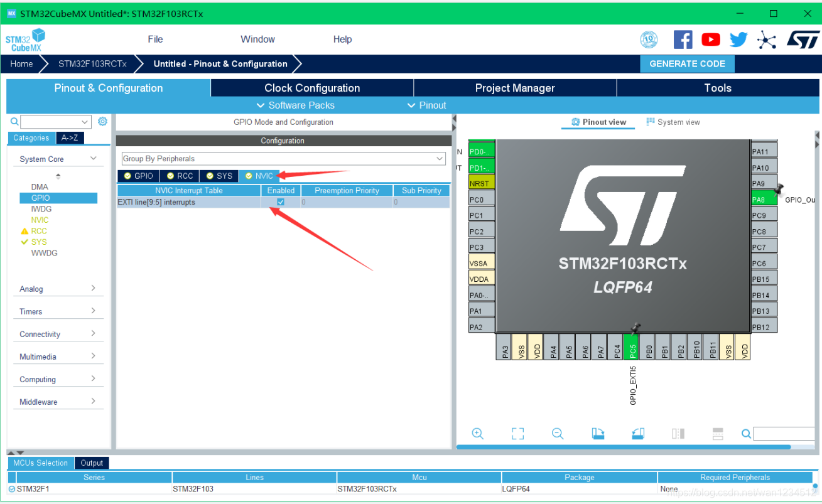
Task: Open the Facebook icon link
Action: coord(683,40)
